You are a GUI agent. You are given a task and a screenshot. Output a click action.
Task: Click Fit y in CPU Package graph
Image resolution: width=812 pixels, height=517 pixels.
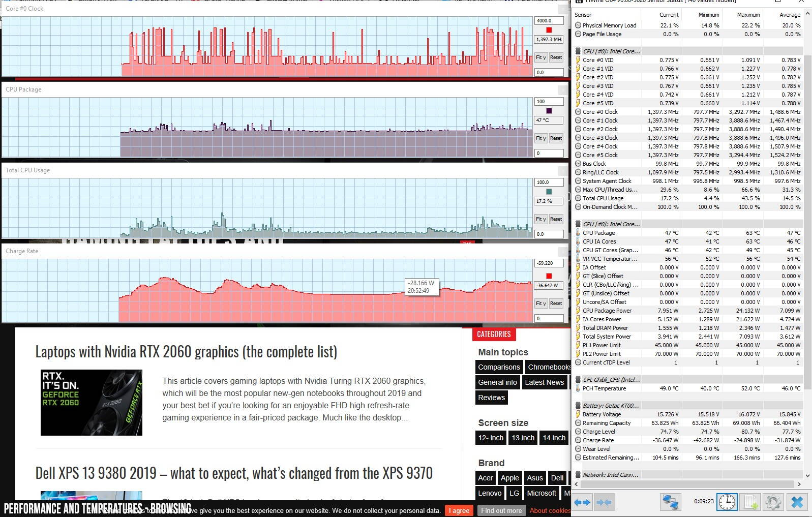click(541, 138)
